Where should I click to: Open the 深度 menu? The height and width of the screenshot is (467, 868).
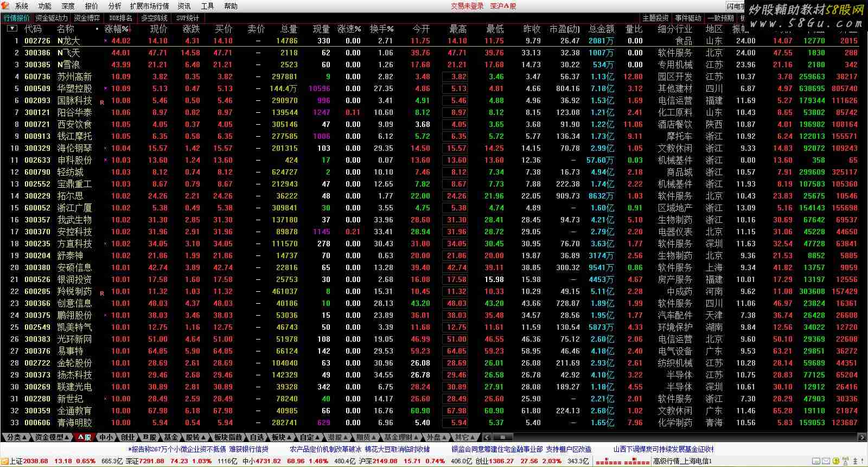[68, 6]
